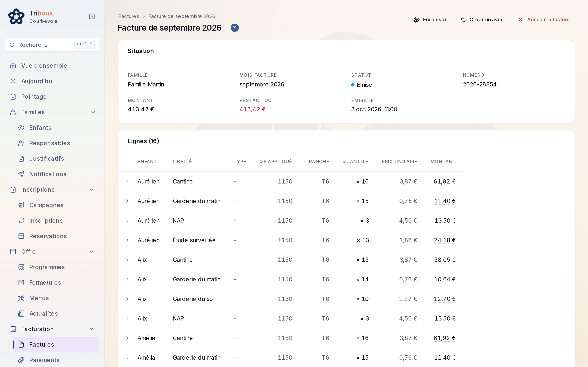588x367 pixels.
Task: Collapse the Familles section chevron
Action: coord(93,112)
